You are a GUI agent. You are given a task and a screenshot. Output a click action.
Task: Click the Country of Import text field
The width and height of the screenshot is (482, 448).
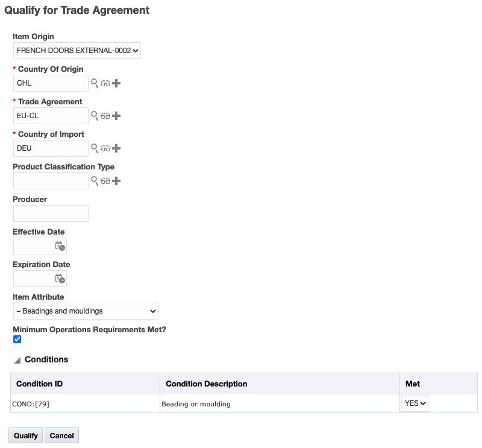pyautogui.click(x=51, y=148)
